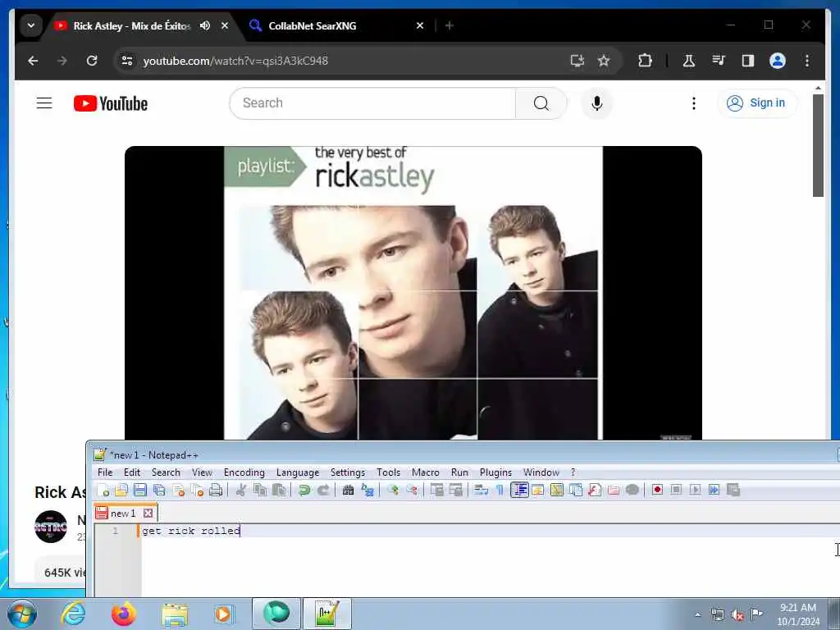This screenshot has width=840, height=630.
Task: Click Run macro multiple times icon
Action: [714, 490]
